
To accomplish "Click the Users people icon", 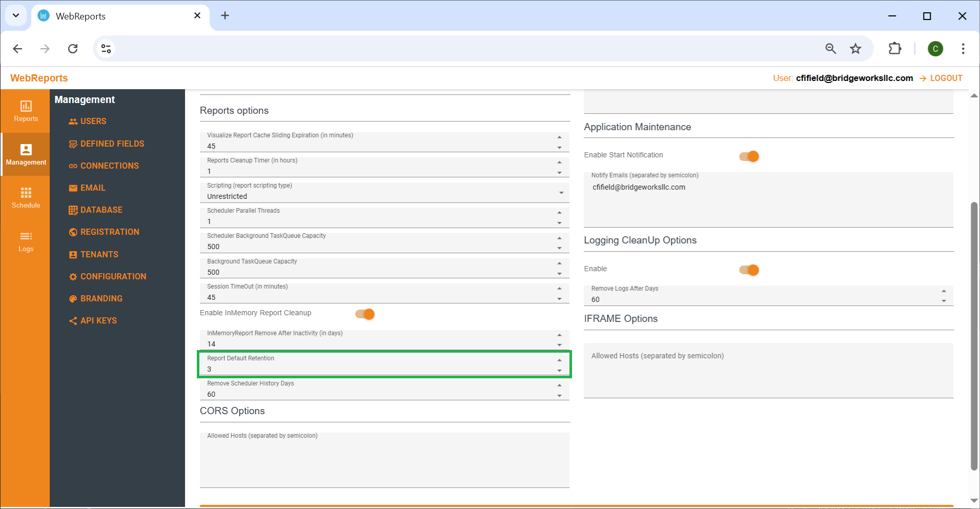I will coord(73,121).
